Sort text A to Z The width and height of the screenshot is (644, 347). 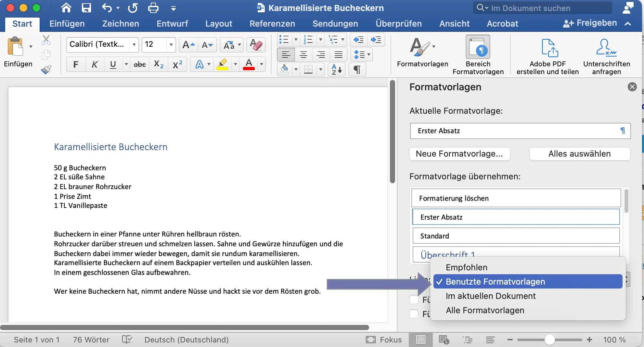click(336, 70)
